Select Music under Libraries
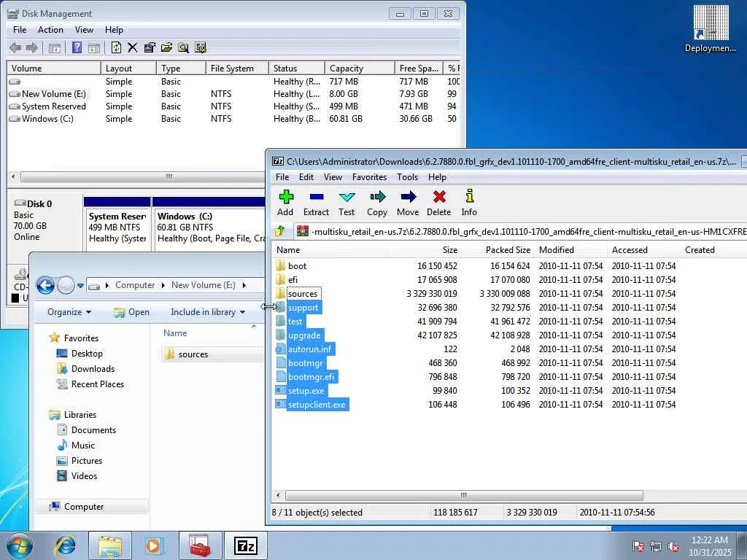This screenshot has width=747, height=560. (83, 446)
